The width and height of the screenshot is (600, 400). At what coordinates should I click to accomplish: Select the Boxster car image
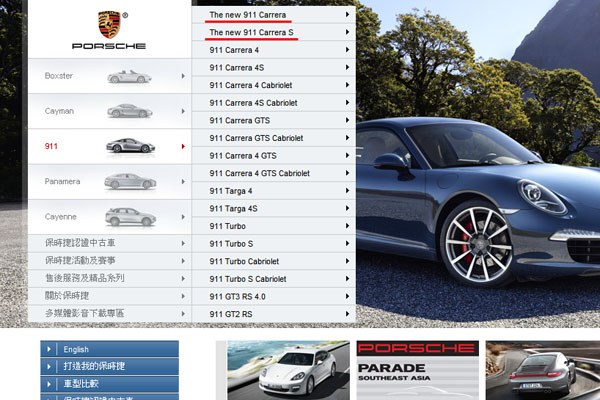[x=129, y=76]
